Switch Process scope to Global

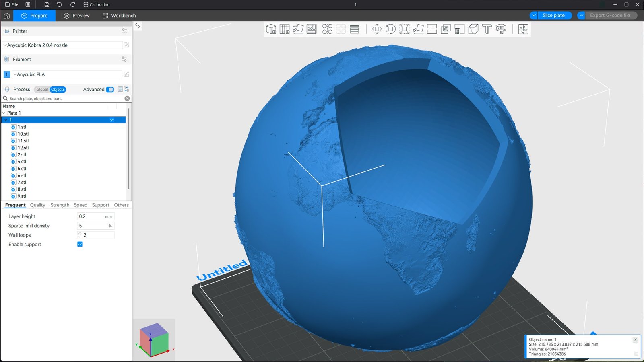coord(42,90)
